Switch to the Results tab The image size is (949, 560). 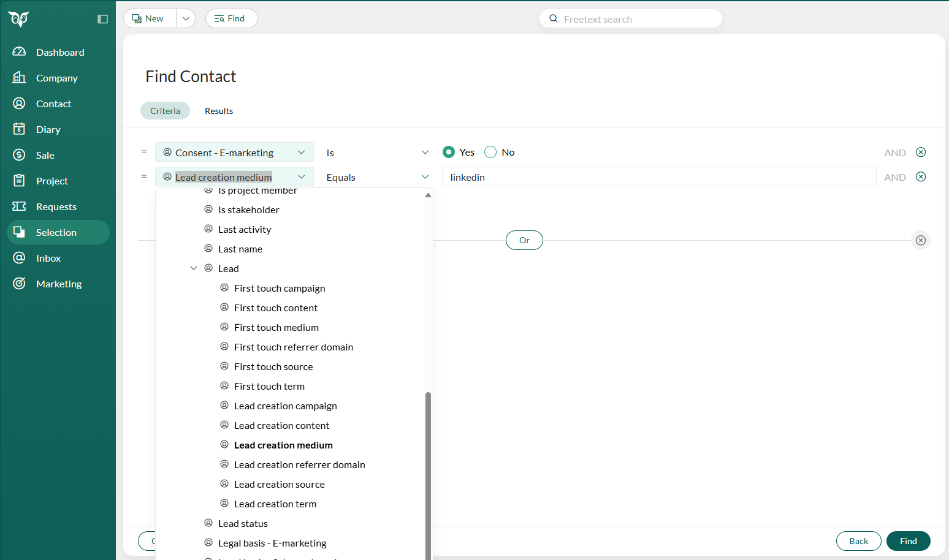pos(218,111)
